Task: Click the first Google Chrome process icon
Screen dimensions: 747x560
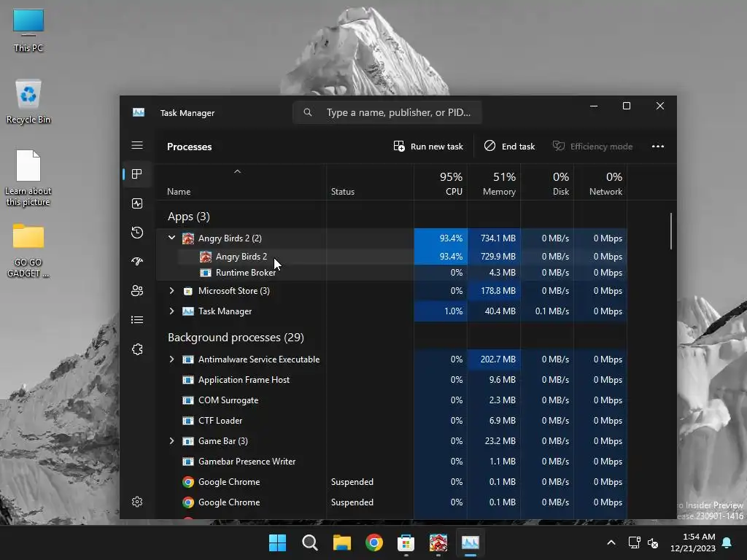Action: pos(188,482)
